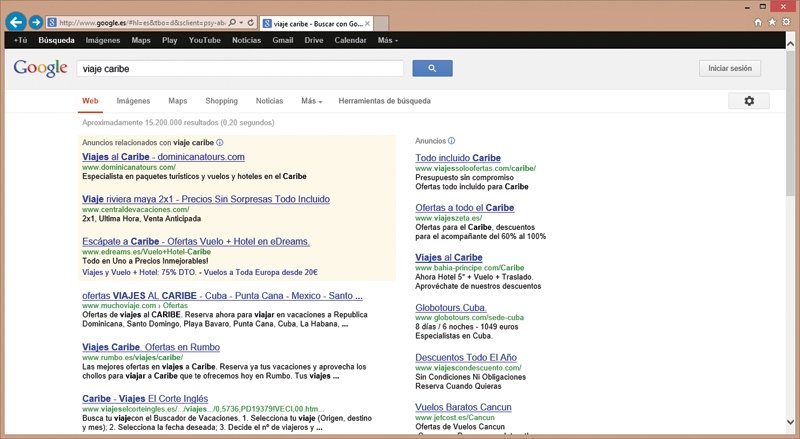Click the blue search magnifier button
Image resolution: width=800 pixels, height=439 pixels.
(432, 68)
